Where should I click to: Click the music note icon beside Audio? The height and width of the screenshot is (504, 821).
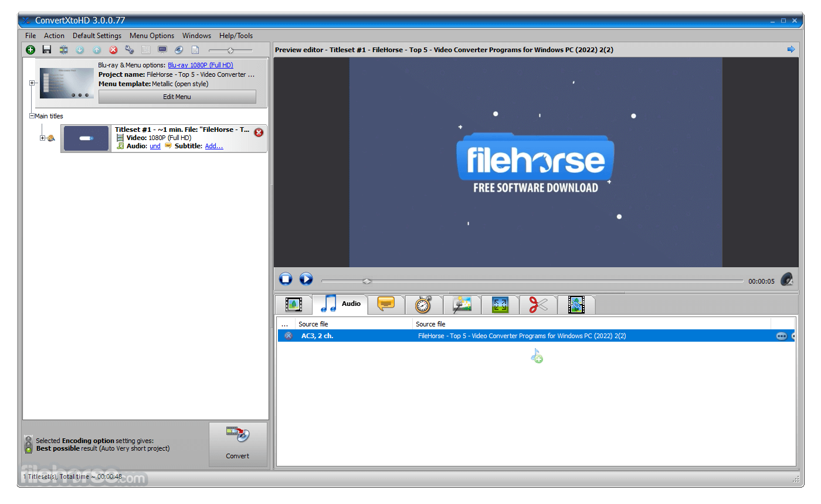point(120,146)
